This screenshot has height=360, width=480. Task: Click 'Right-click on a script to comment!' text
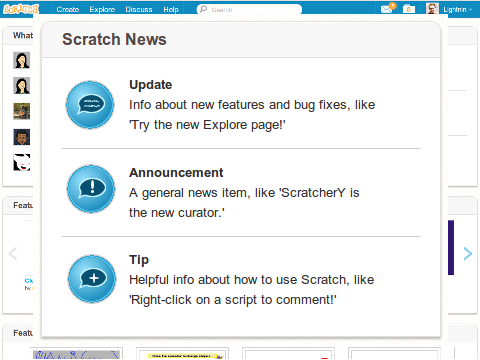point(233,300)
